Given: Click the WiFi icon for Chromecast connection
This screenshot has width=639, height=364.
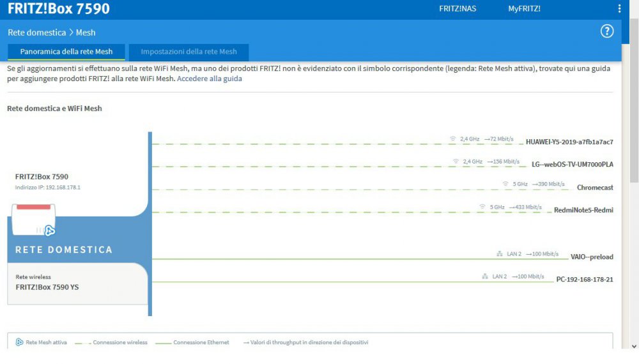Looking at the screenshot, I should pyautogui.click(x=505, y=184).
